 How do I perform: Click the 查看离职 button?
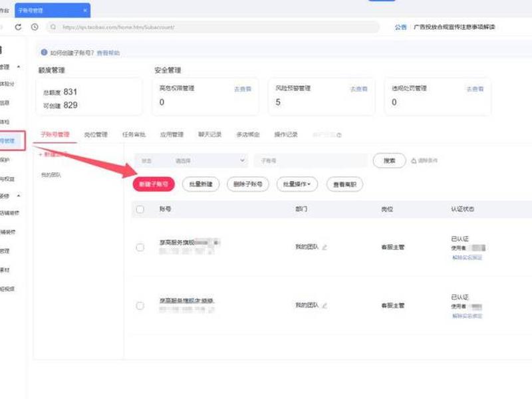click(x=344, y=184)
